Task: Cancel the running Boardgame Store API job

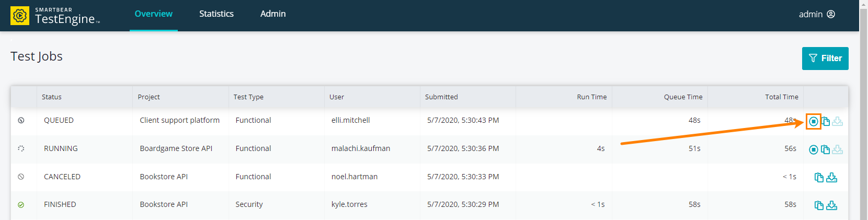Action: tap(814, 149)
